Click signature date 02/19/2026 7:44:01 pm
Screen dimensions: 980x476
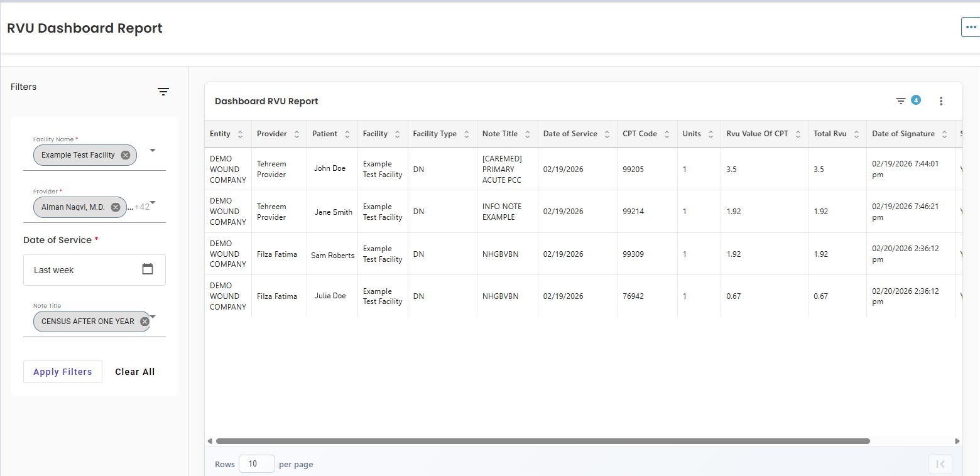905,169
